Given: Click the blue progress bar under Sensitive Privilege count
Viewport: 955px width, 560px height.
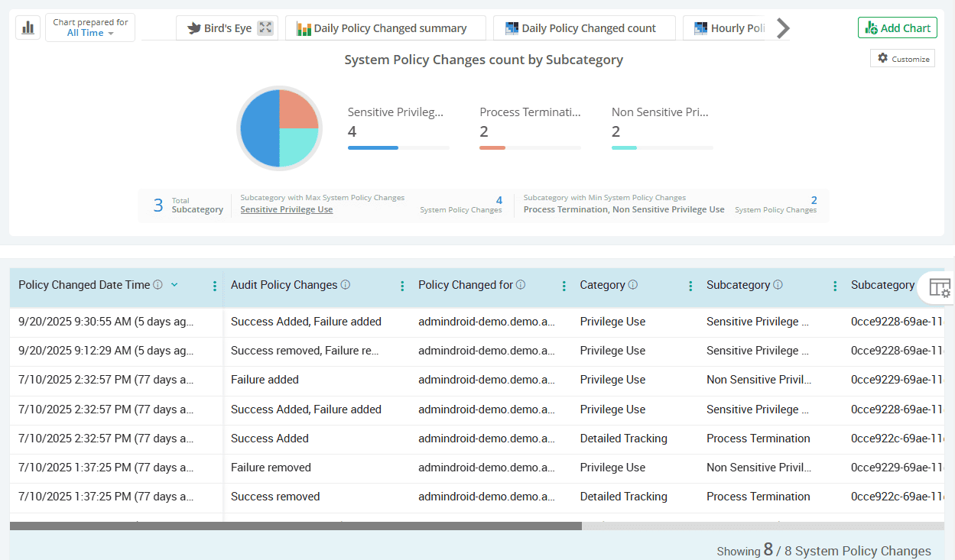Looking at the screenshot, I should click(372, 147).
